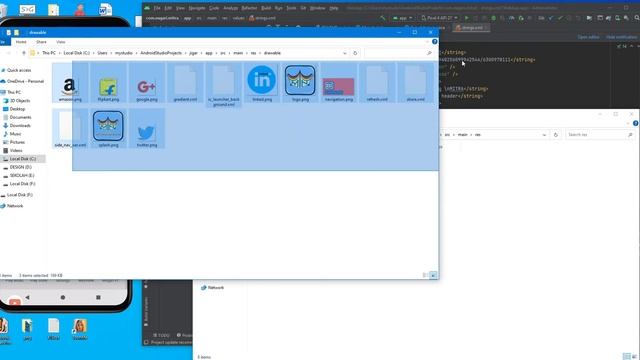Open the TODO tool window
The width and height of the screenshot is (640, 360).
161,335
